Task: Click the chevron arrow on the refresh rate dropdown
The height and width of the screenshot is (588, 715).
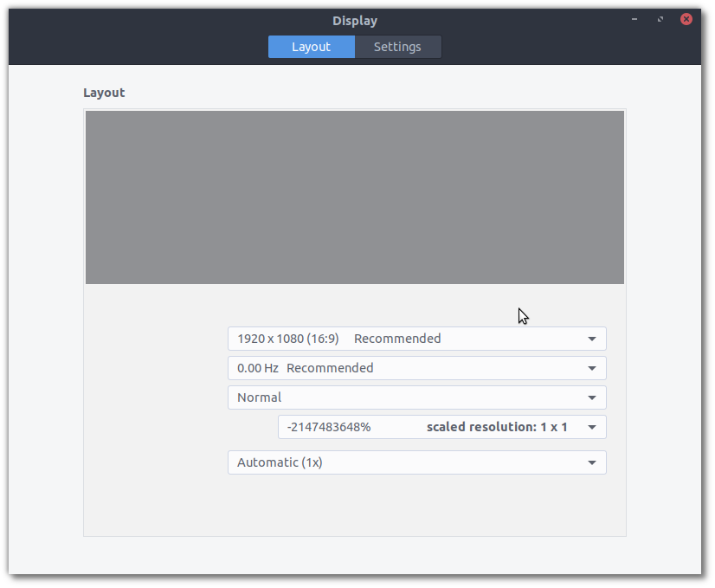Action: [594, 368]
